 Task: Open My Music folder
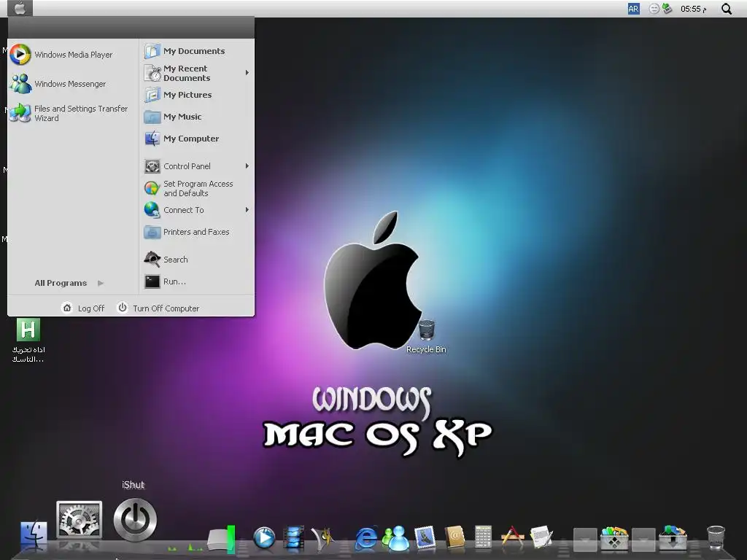172,117
